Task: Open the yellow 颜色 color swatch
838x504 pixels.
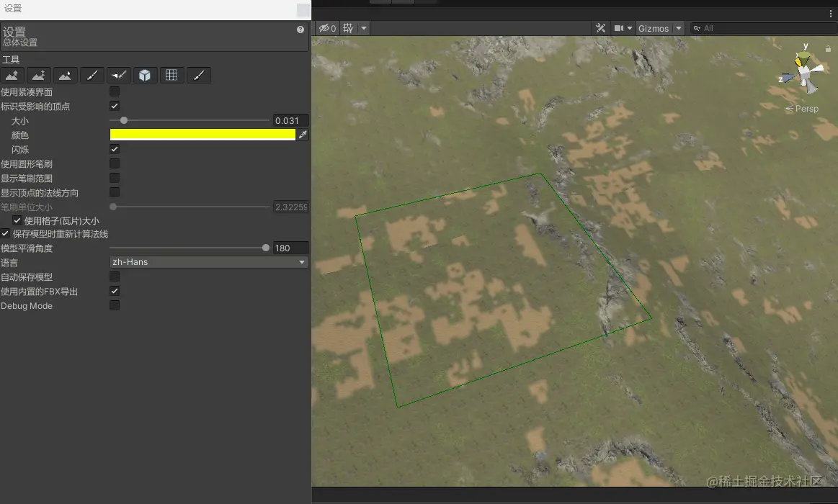Action: click(x=202, y=135)
